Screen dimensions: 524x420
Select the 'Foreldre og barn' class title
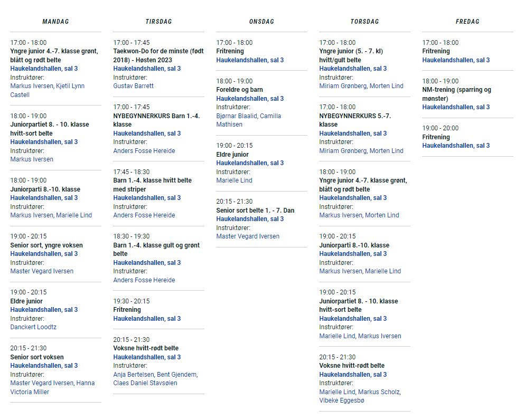pyautogui.click(x=239, y=90)
